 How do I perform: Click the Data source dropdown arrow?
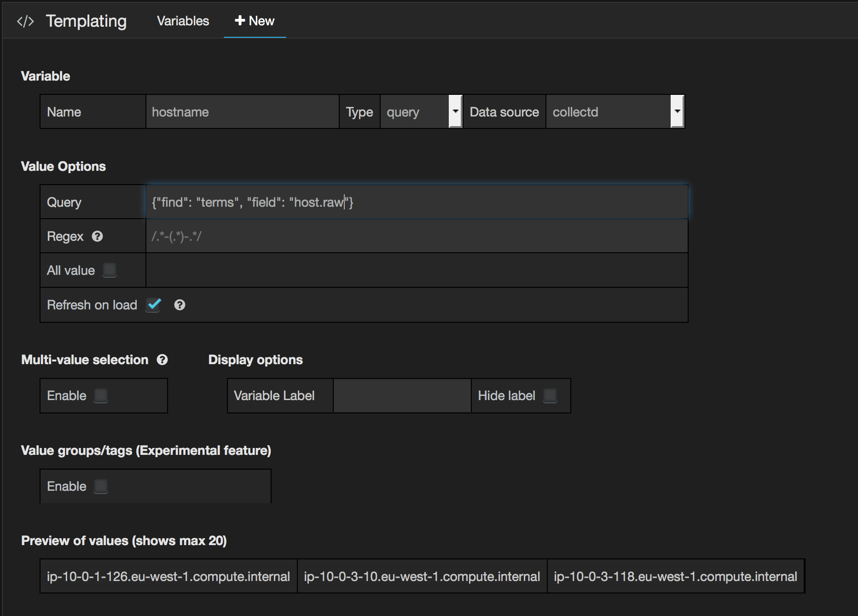[x=677, y=111]
